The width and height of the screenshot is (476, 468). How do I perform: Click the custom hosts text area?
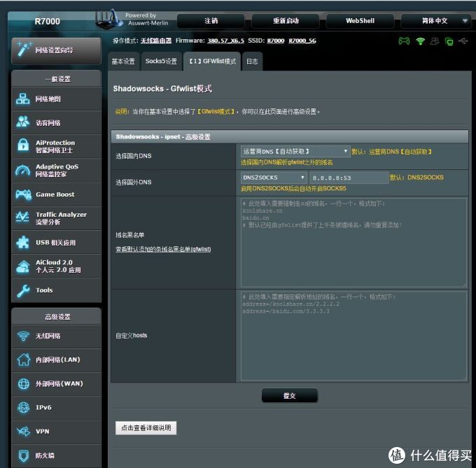pyautogui.click(x=353, y=336)
